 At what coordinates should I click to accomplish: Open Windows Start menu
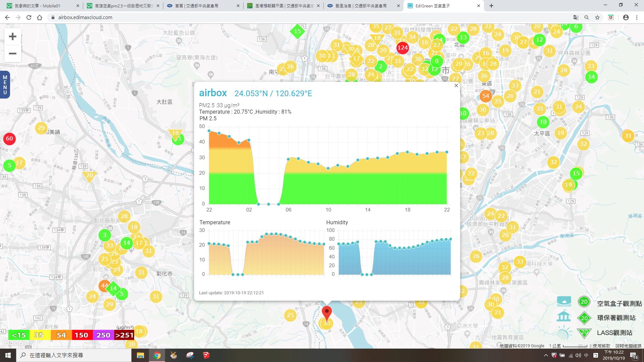coord(8,355)
